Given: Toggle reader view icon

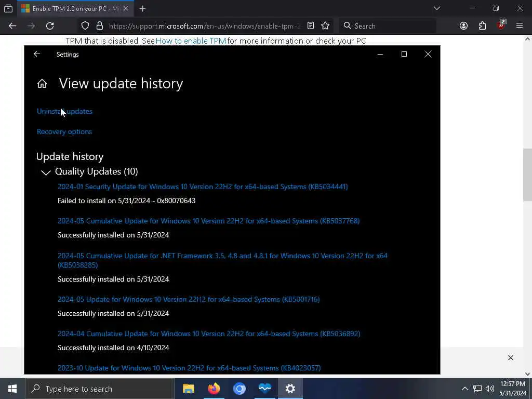Looking at the screenshot, I should (x=311, y=26).
